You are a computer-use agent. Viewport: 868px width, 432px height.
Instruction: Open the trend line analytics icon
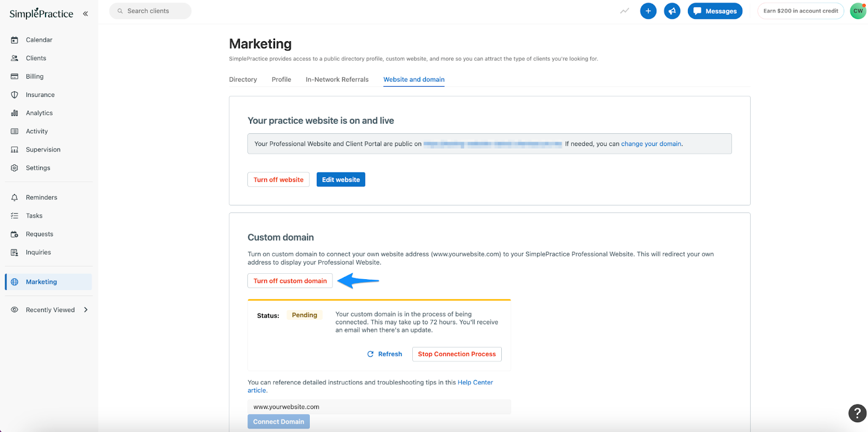(x=625, y=11)
